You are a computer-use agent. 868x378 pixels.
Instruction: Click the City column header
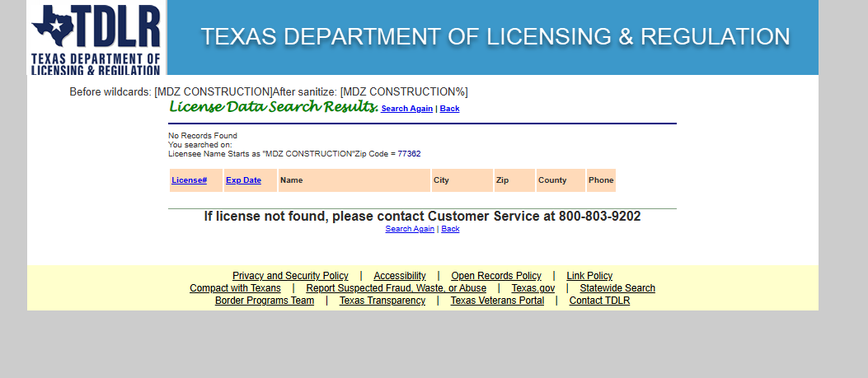click(x=462, y=180)
